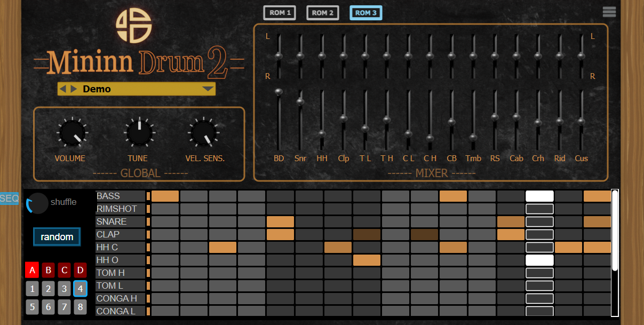Toggle first step of TOM H row
Screen dimensions: 644x325
[165, 273]
